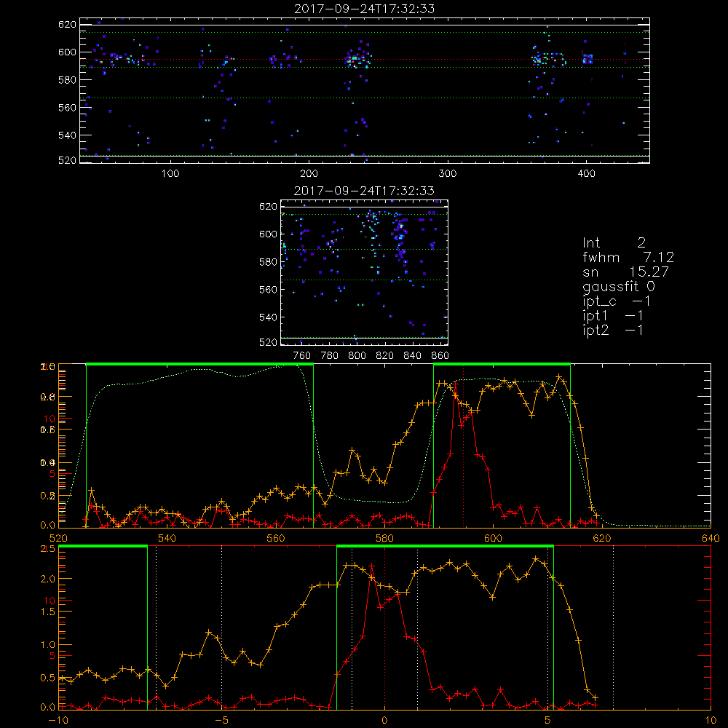Click orange x-axis label 640 of the profile plot
This screenshot has height=728, width=728.
tap(711, 538)
